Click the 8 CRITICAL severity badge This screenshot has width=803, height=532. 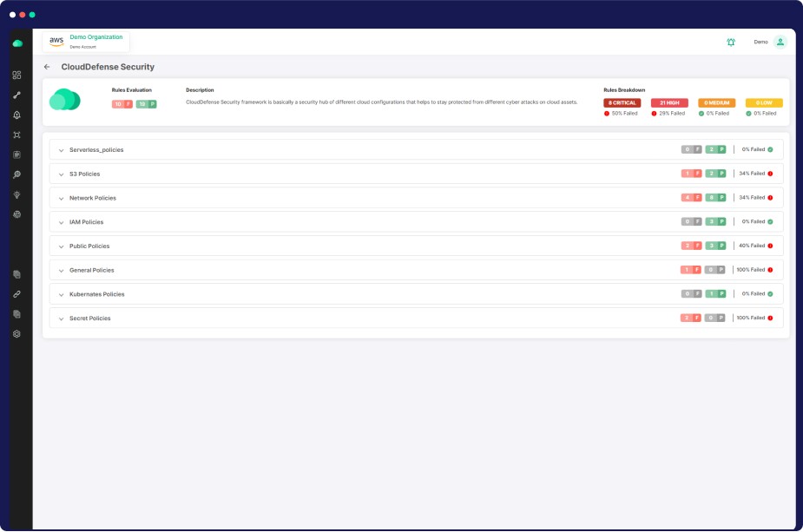point(622,102)
